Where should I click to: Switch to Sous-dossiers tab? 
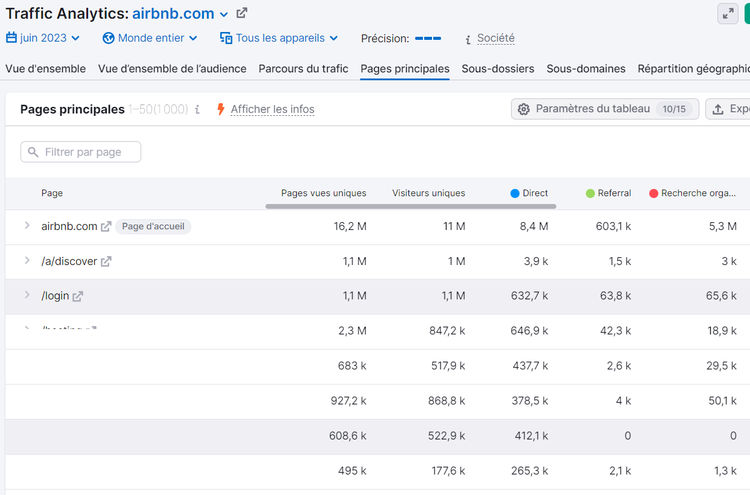coord(498,69)
